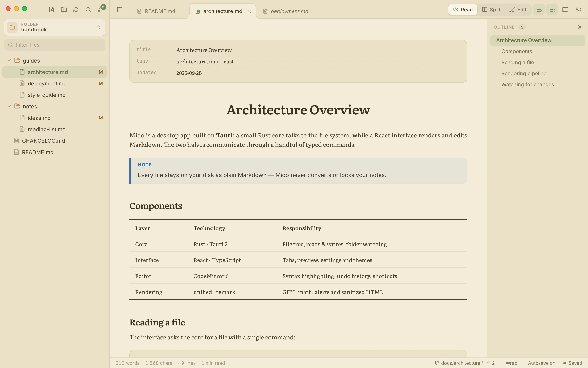Image resolution: width=588 pixels, height=368 pixels.
Task: Toggle Autosave on in the status bar
Action: click(x=541, y=363)
